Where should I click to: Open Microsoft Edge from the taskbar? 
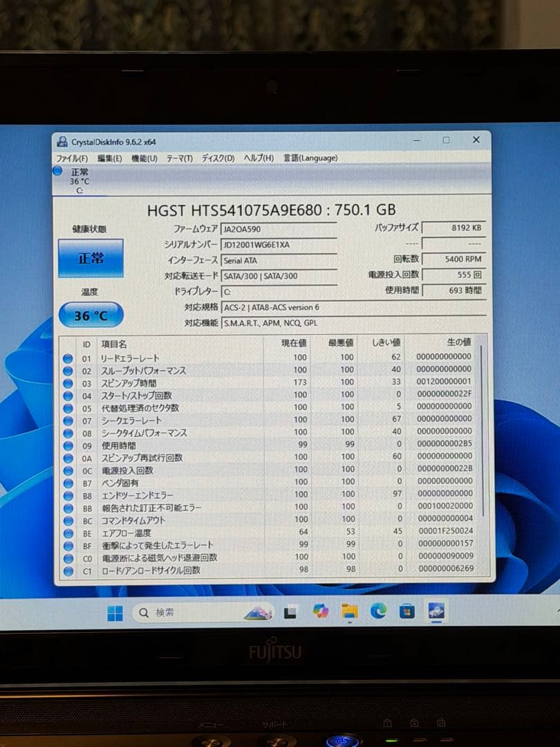point(379,611)
